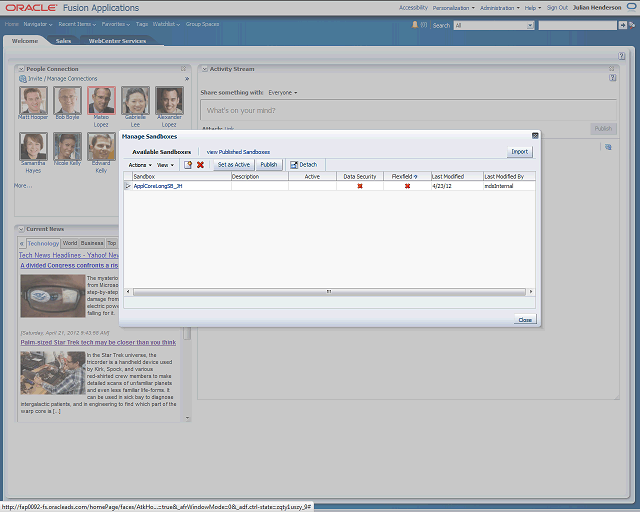This screenshot has width=640, height=512.
Task: Click the red delete sandbox icon
Action: (x=200, y=165)
